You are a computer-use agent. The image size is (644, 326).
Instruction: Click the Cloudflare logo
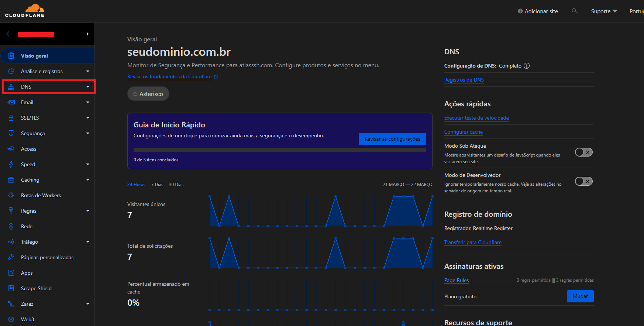click(x=25, y=11)
